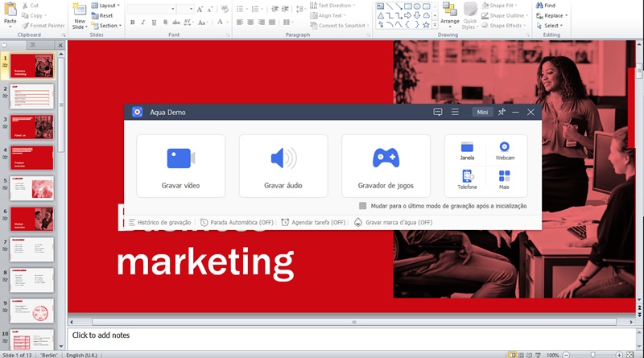Viewport: 644px width, 358px height.
Task: Open feedback chat icon in Aqua Demo
Action: 438,112
